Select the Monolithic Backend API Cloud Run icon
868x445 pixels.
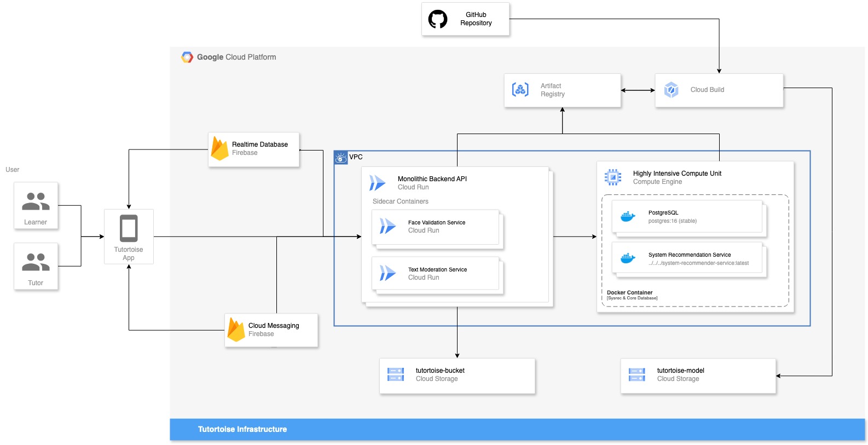[x=378, y=183]
